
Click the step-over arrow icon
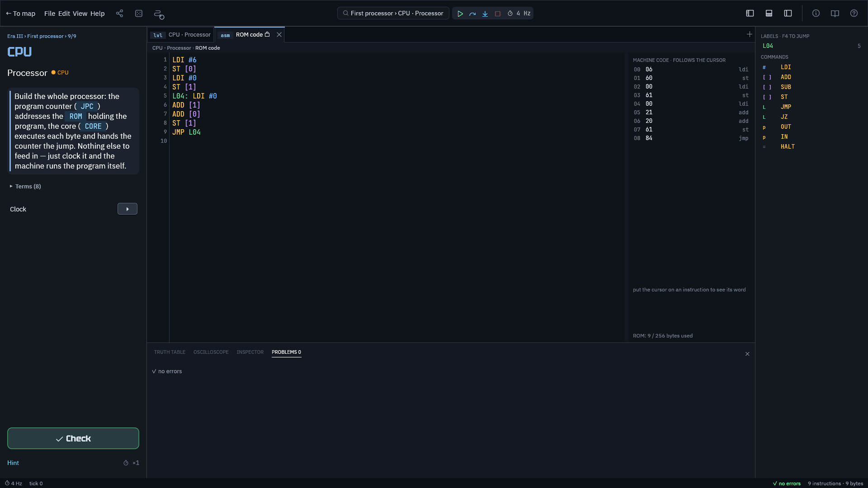[x=472, y=14]
